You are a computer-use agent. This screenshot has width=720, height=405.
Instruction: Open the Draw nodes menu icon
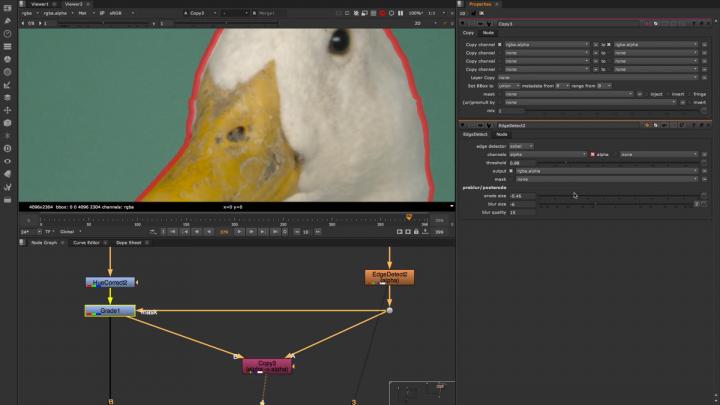[7, 21]
